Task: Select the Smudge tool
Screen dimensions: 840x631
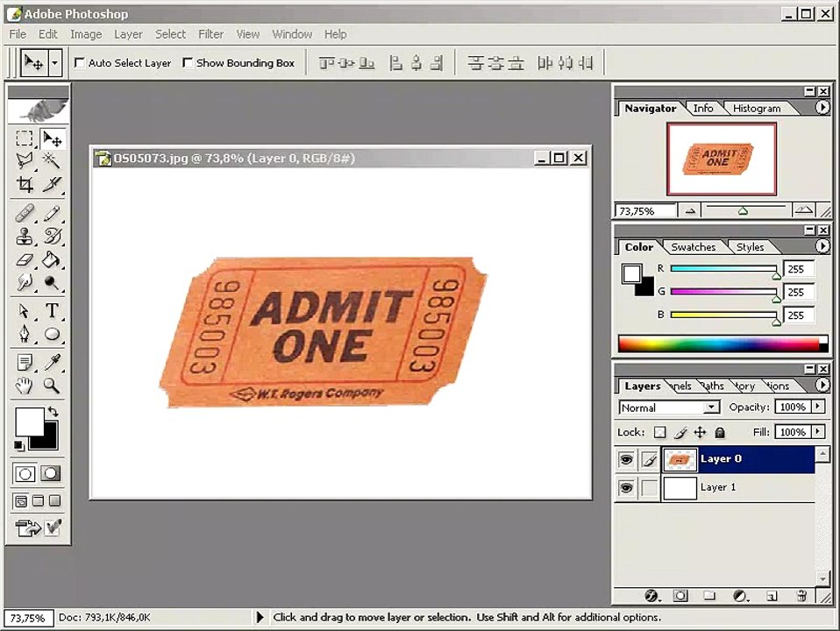Action: [x=24, y=282]
